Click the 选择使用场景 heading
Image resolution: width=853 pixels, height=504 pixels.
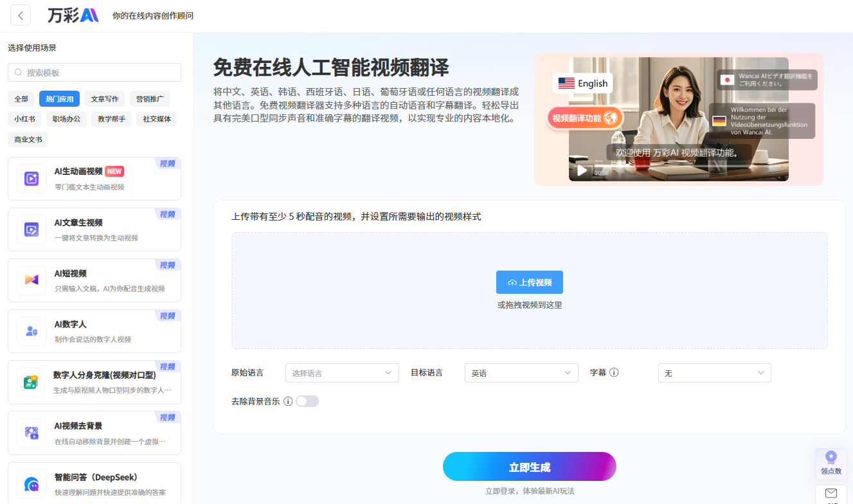pyautogui.click(x=32, y=48)
